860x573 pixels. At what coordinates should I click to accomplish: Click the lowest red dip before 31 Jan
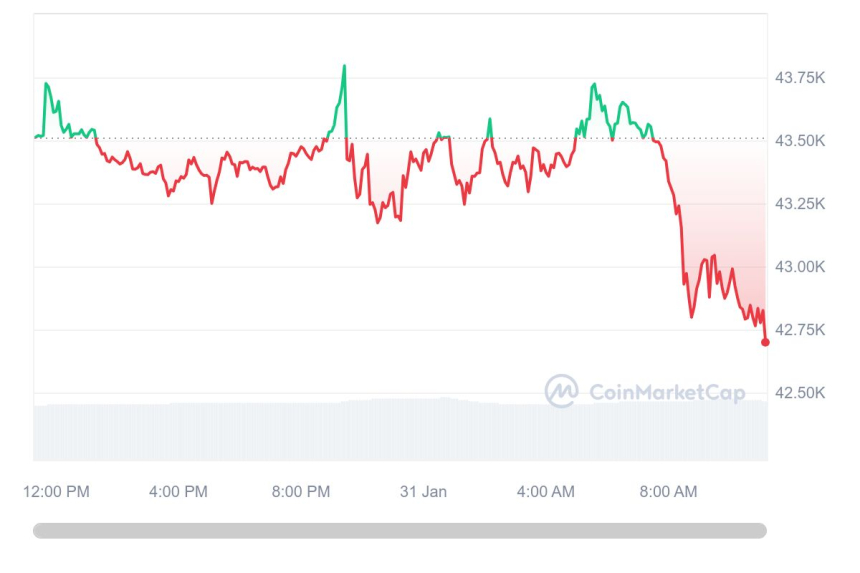[x=378, y=222]
